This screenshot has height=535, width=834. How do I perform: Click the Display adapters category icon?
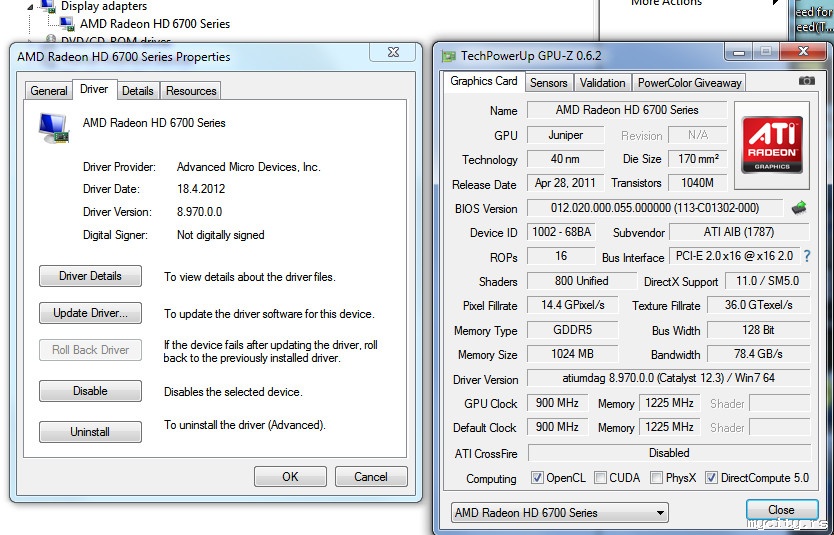48,6
